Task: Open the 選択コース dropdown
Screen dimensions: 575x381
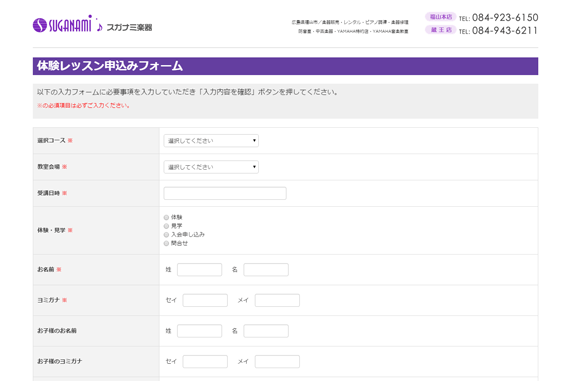Action: (x=211, y=141)
